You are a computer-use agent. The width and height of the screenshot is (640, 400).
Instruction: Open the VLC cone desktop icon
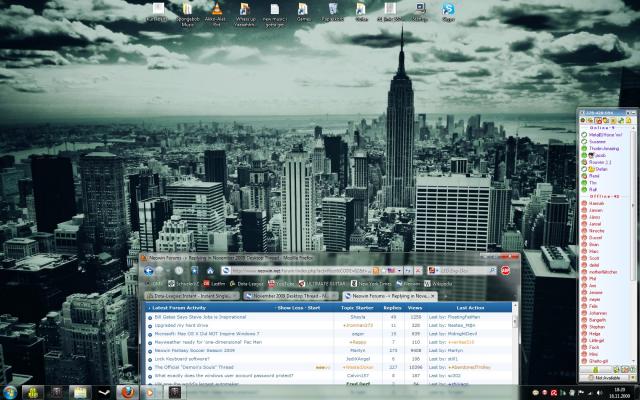[216, 13]
